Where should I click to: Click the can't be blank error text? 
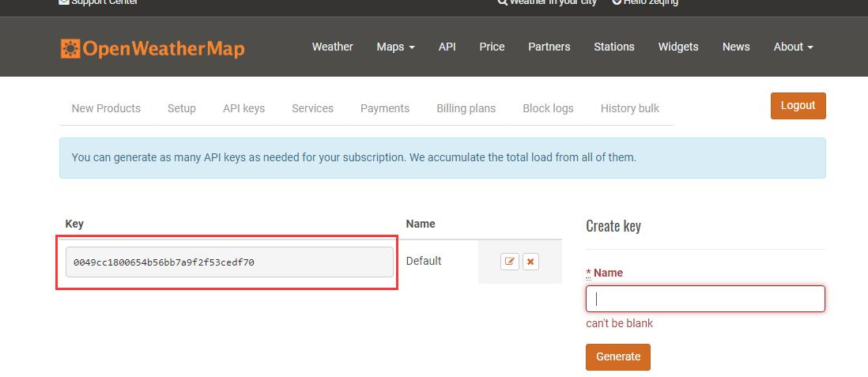pyautogui.click(x=620, y=323)
